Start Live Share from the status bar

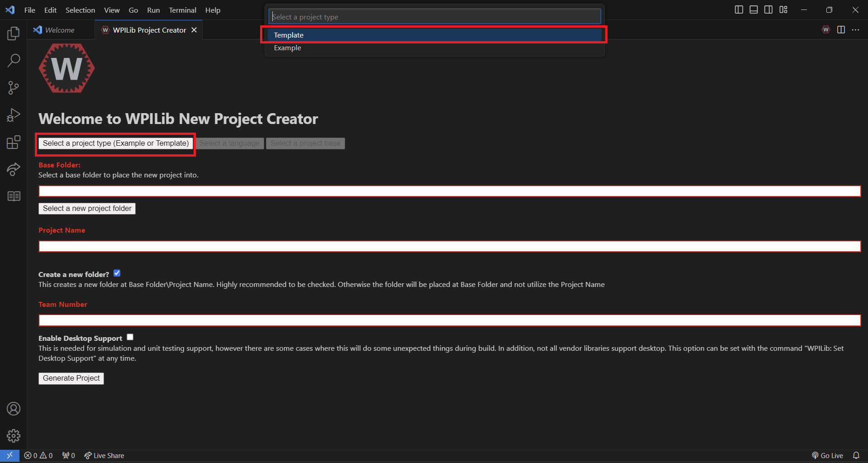(x=104, y=455)
